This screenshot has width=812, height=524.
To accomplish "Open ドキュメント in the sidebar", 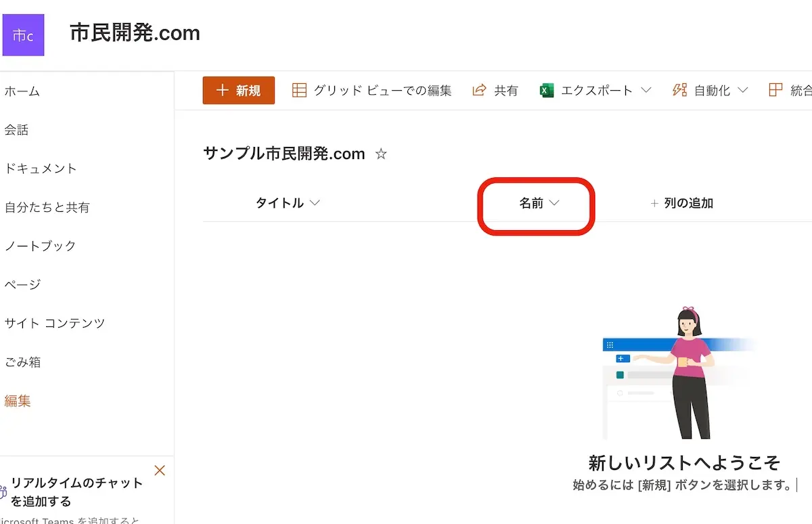I will tap(41, 169).
